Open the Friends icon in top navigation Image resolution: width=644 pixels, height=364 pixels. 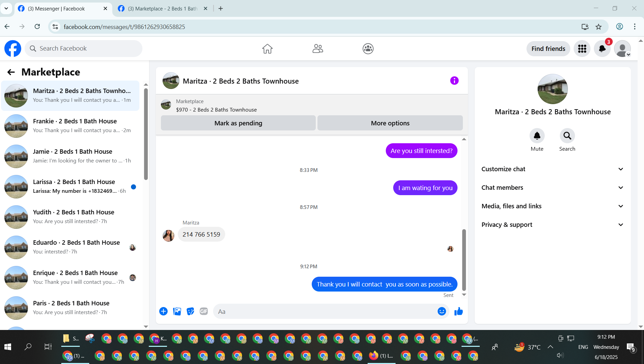317,49
